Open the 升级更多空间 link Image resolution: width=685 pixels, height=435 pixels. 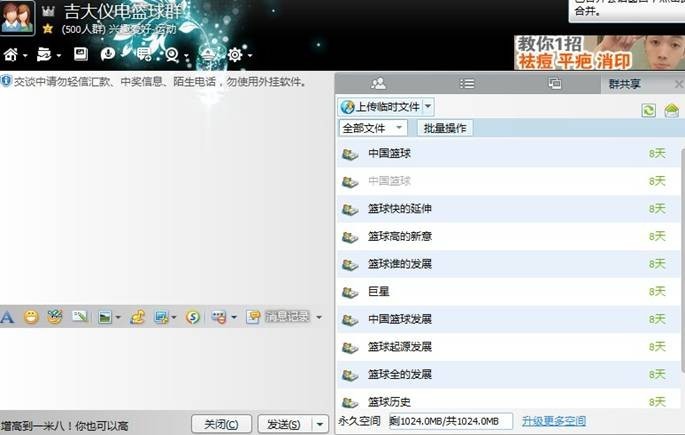(x=553, y=421)
